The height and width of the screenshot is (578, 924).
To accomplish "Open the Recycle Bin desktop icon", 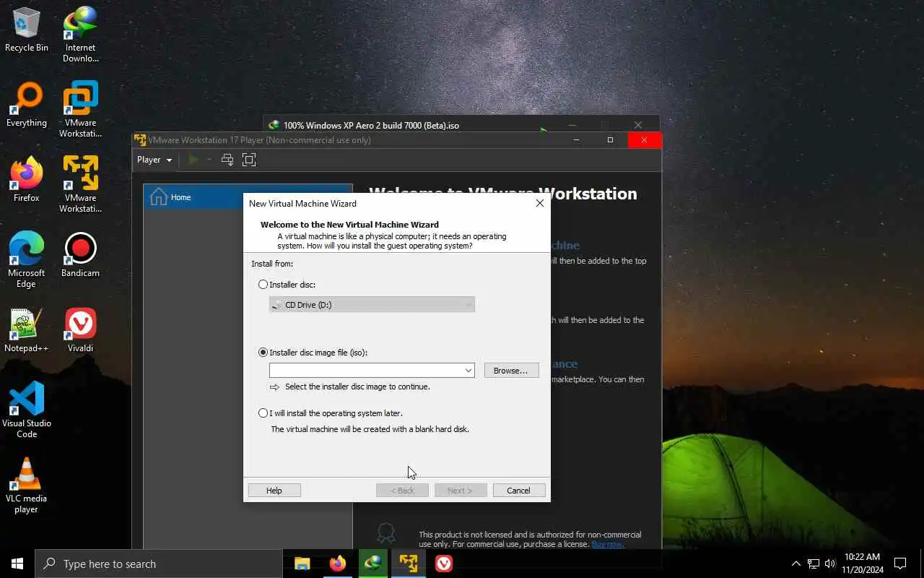I will 27,29.
